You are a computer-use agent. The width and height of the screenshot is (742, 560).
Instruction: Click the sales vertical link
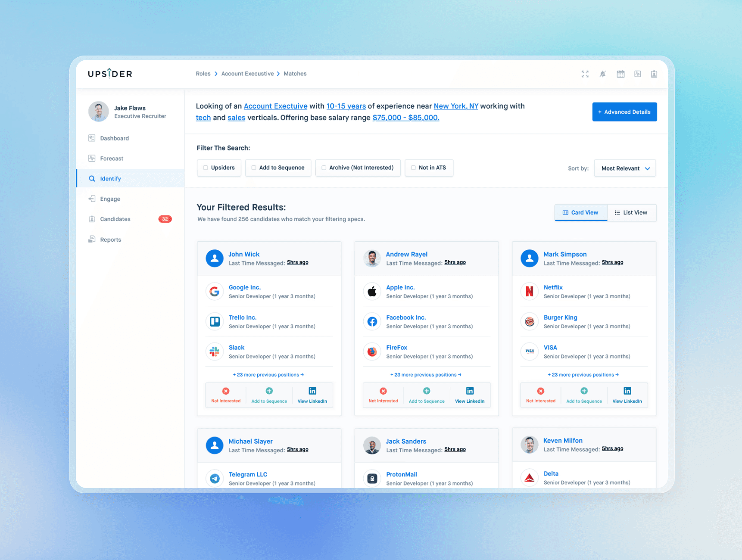(237, 118)
